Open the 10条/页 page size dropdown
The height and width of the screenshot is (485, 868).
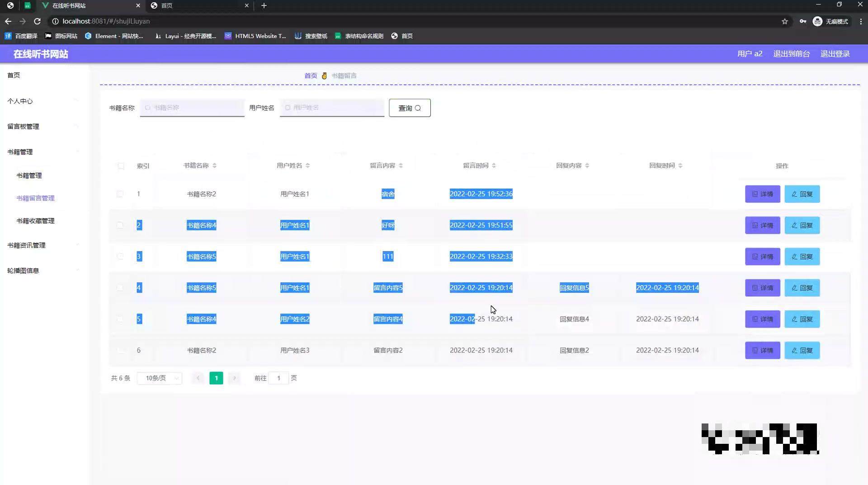(159, 378)
